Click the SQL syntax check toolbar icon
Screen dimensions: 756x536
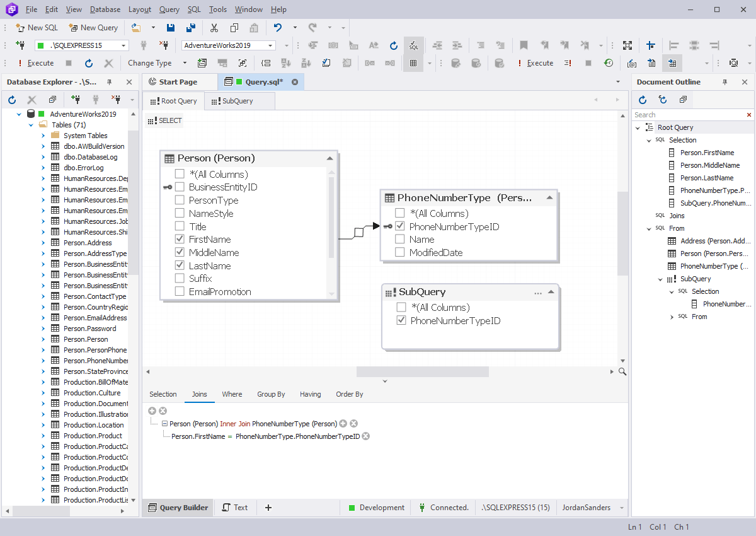(414, 45)
